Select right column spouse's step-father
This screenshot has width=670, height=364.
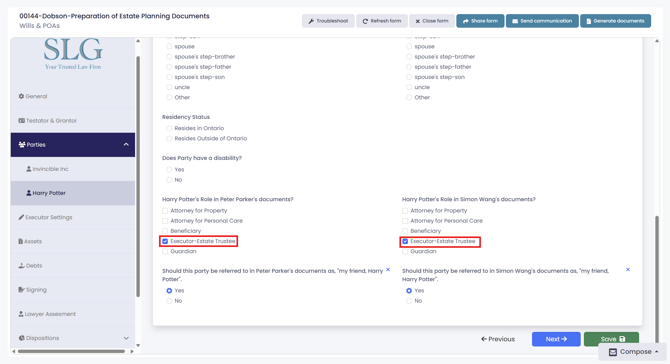[409, 67]
